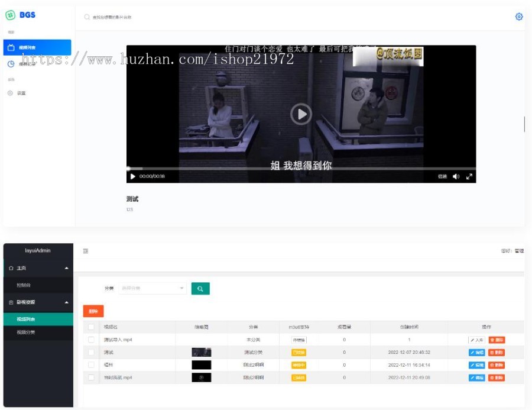The image size is (532, 410).
Task: Select the TV icon video list item
Action: click(x=37, y=47)
